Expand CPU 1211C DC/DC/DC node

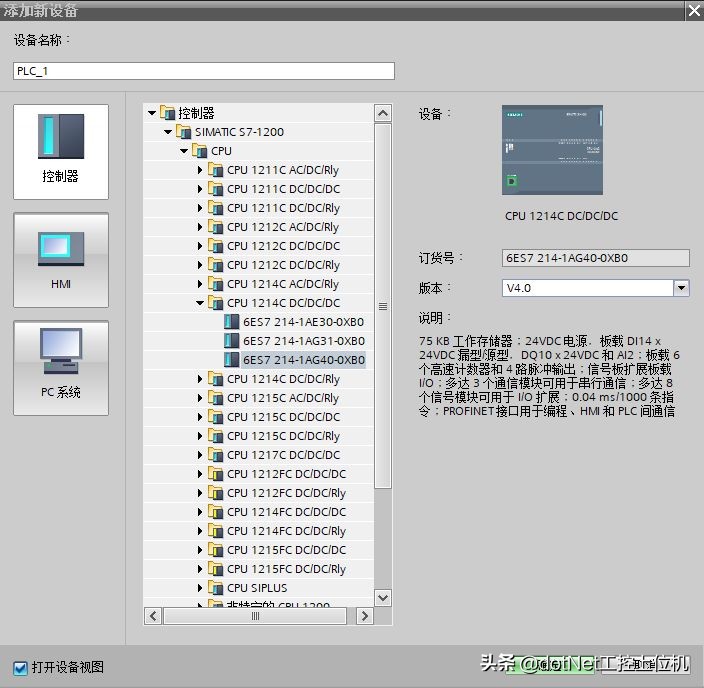200,189
